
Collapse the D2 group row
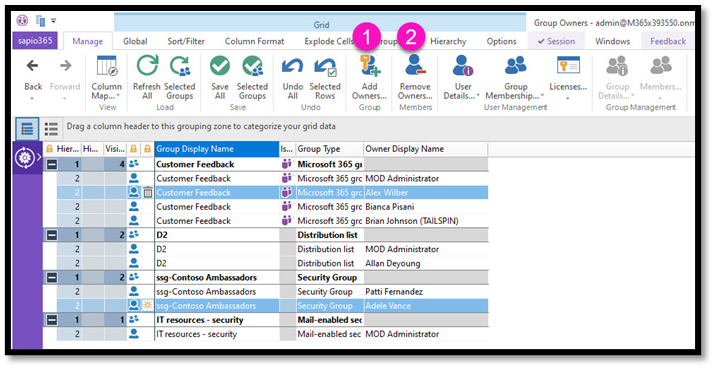pos(52,235)
